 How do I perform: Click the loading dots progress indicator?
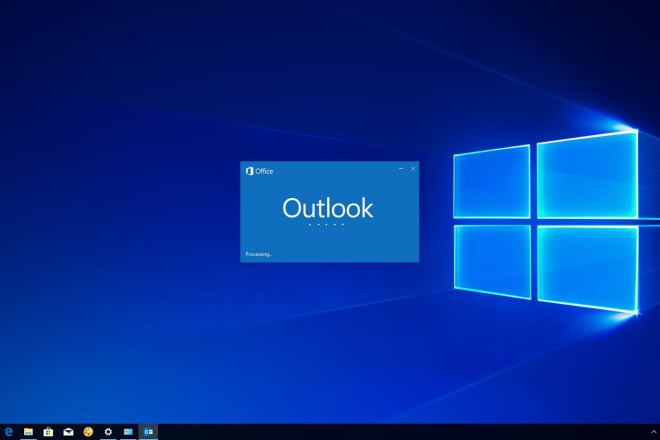(326, 225)
